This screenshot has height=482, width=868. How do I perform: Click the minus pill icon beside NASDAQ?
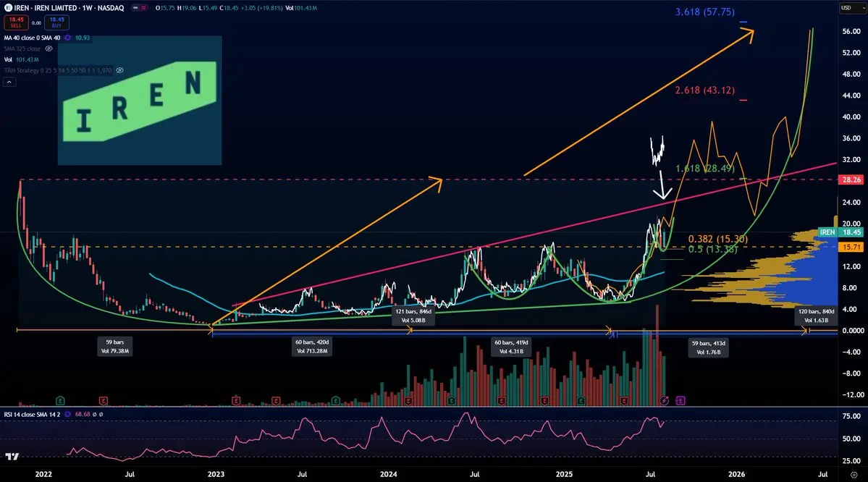pos(135,8)
